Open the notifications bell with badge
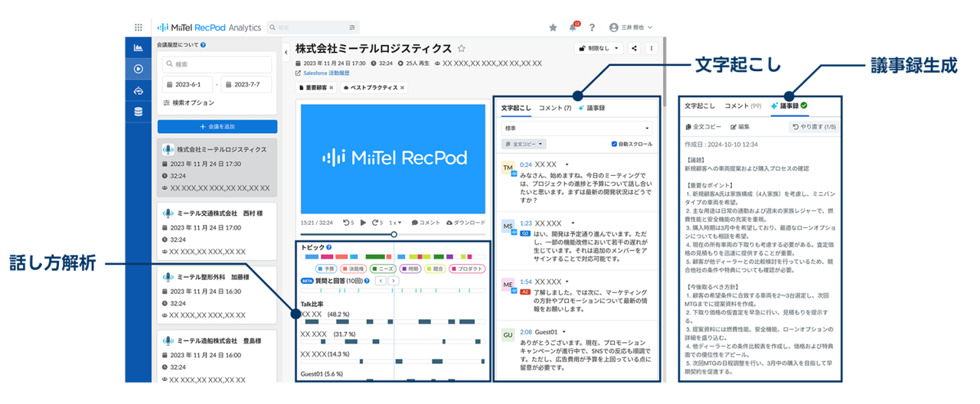 [x=573, y=27]
